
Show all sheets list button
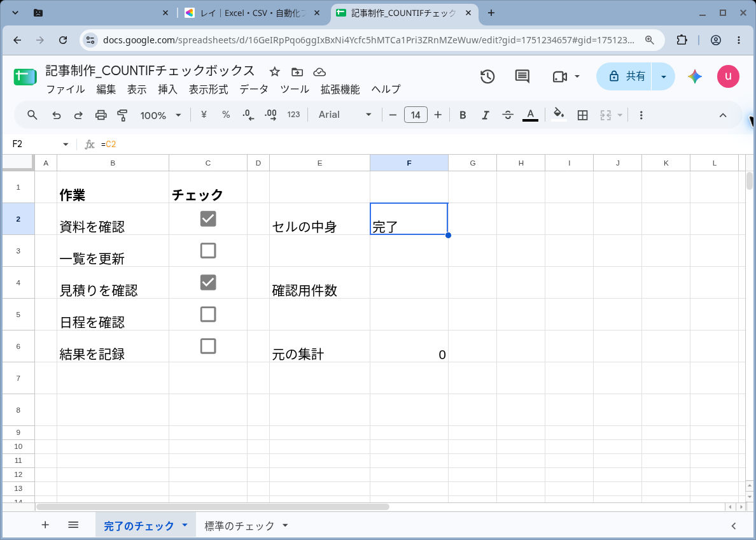click(x=73, y=525)
